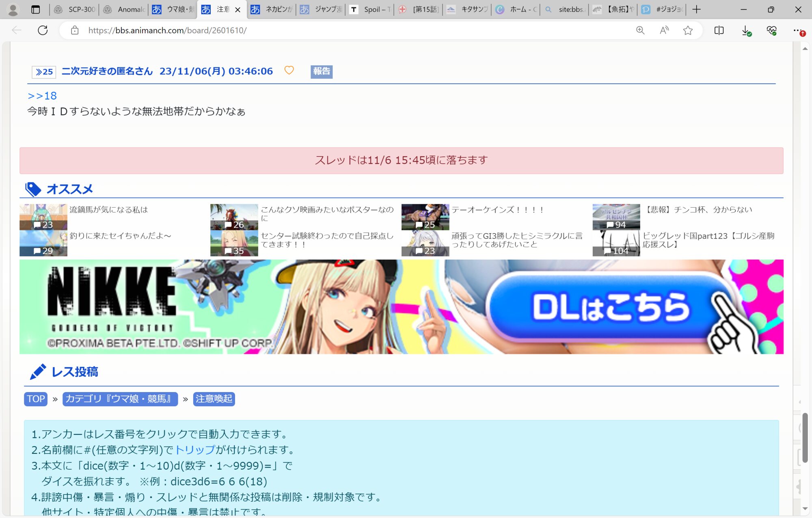Click the 注意喚起 breadcrumb
The width and height of the screenshot is (812, 518).
tap(214, 399)
